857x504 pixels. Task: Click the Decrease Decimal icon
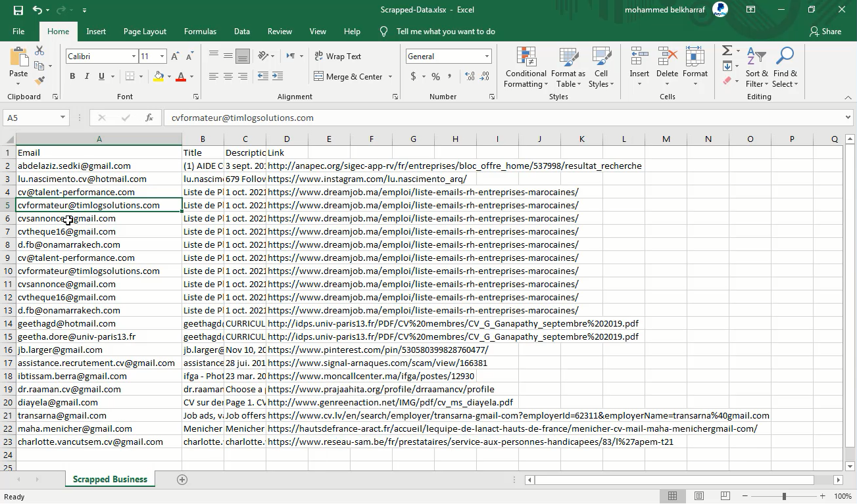(x=485, y=77)
